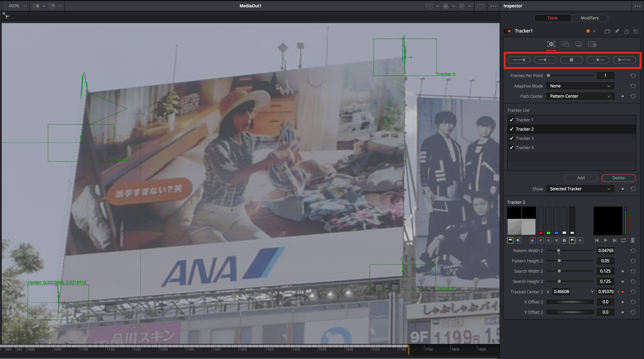Click Track Reverse button
This screenshot has height=359, width=644.
point(519,60)
